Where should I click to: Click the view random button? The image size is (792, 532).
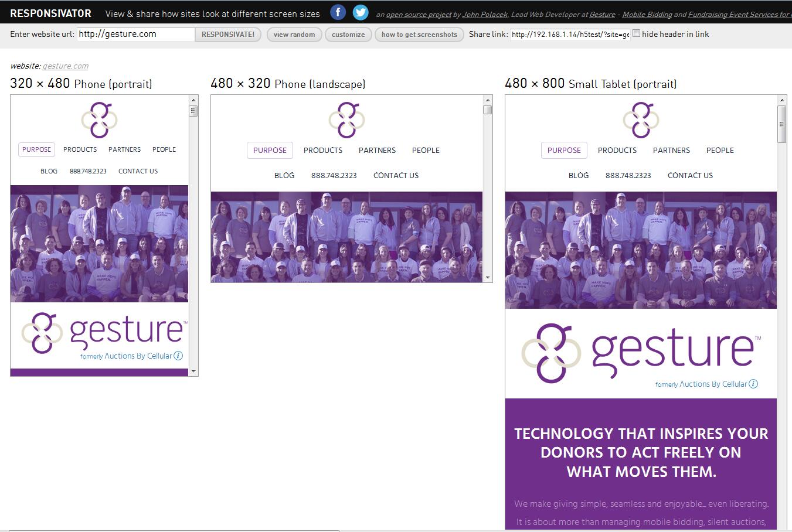point(294,35)
